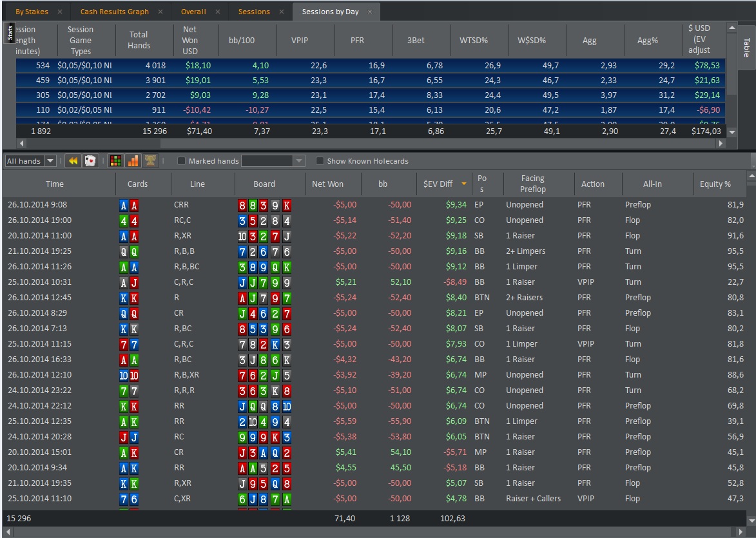This screenshot has width=756, height=538.
Task: Close the Cash Results Graph tab
Action: 160,12
